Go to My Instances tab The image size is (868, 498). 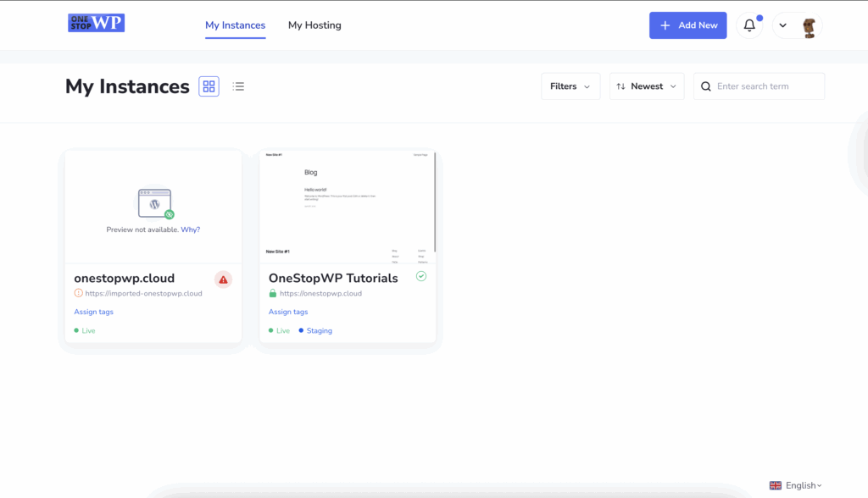[x=236, y=25]
